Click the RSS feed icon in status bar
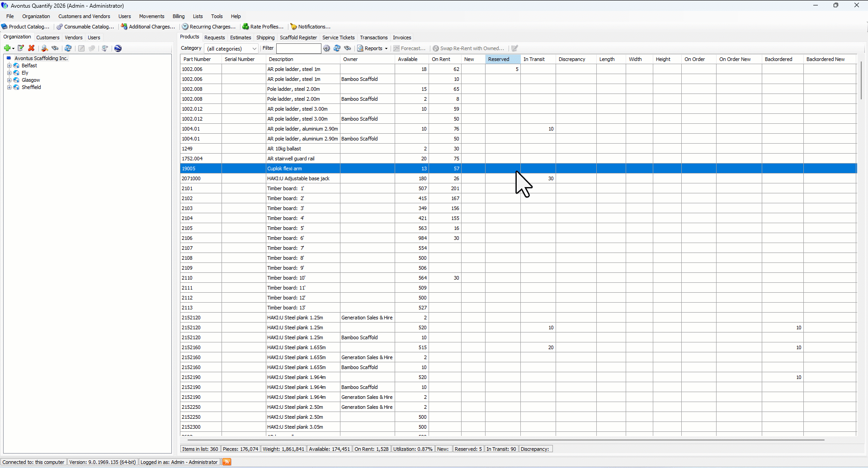 (227, 462)
